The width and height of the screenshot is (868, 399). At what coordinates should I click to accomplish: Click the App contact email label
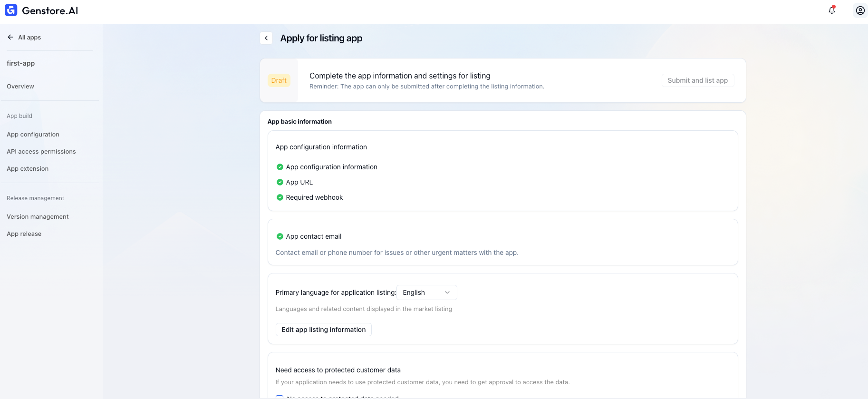[314, 236]
